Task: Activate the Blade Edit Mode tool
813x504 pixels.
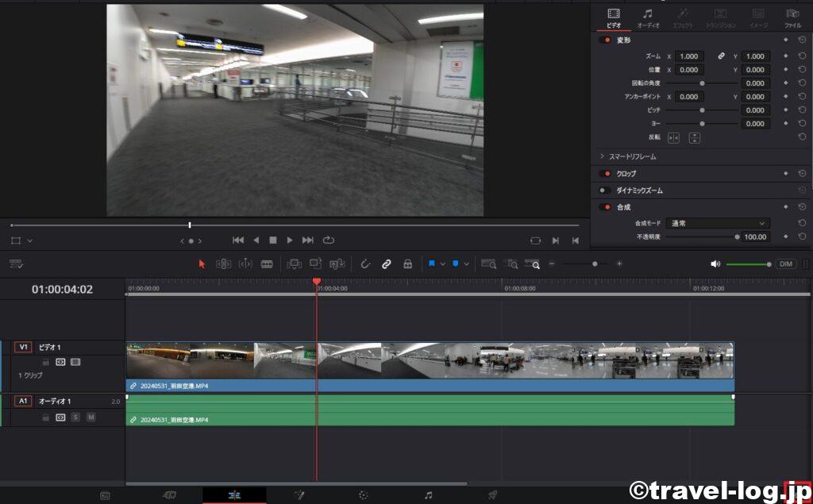Action: [267, 264]
